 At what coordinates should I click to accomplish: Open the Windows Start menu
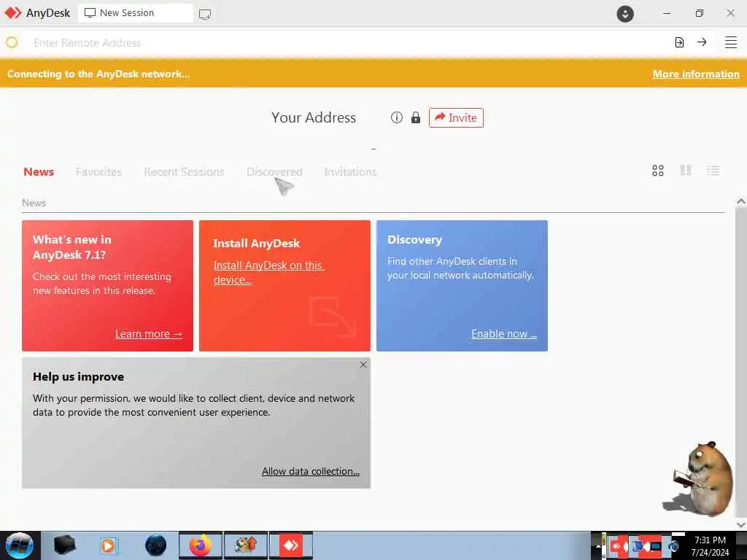click(x=19, y=545)
